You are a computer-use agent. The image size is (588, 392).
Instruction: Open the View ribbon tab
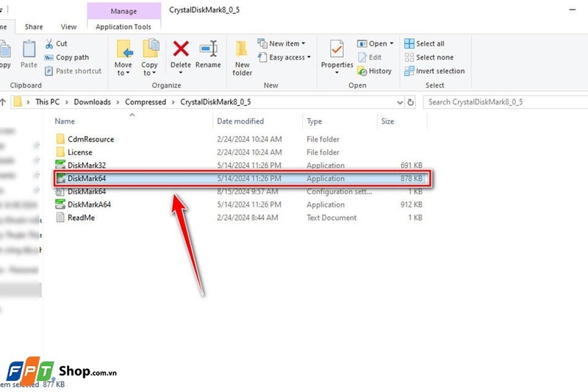[x=68, y=26]
